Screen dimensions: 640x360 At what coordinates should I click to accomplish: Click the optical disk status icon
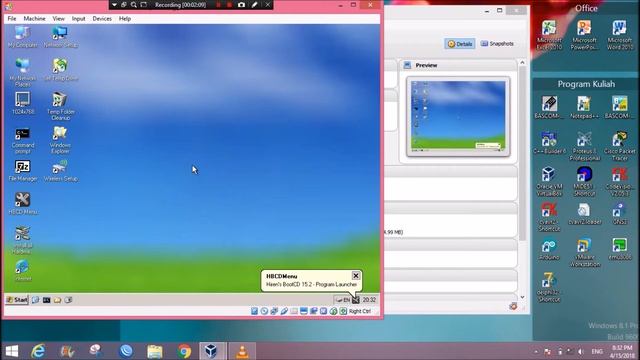(x=264, y=311)
